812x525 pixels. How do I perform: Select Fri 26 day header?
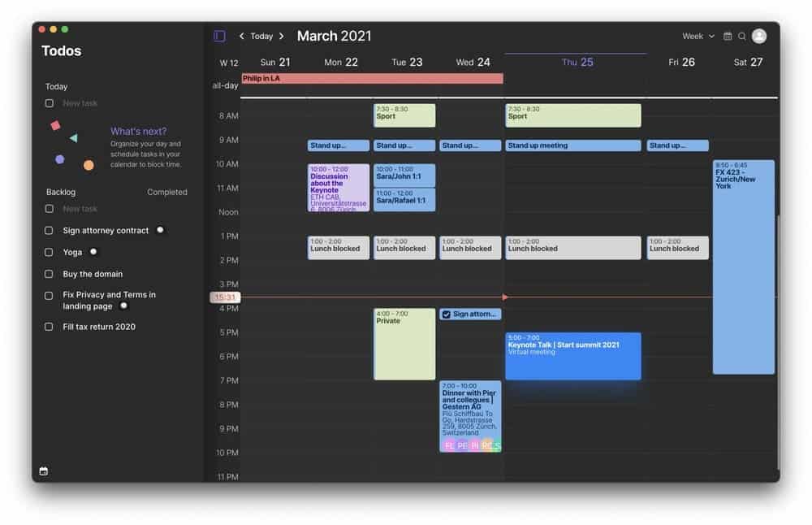pos(681,63)
